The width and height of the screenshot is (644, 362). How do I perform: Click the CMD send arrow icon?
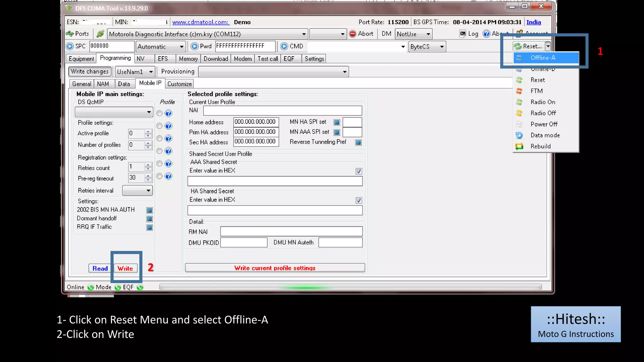[284, 46]
